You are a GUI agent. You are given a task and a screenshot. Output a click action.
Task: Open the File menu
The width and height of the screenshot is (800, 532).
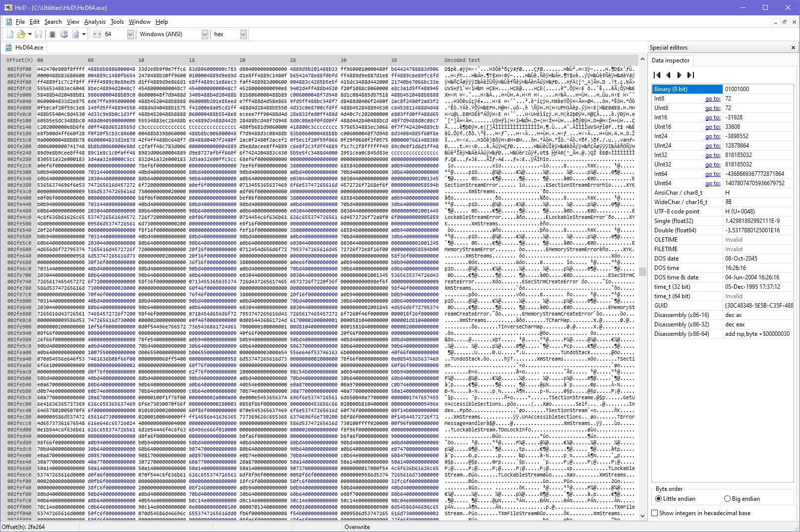tap(20, 22)
